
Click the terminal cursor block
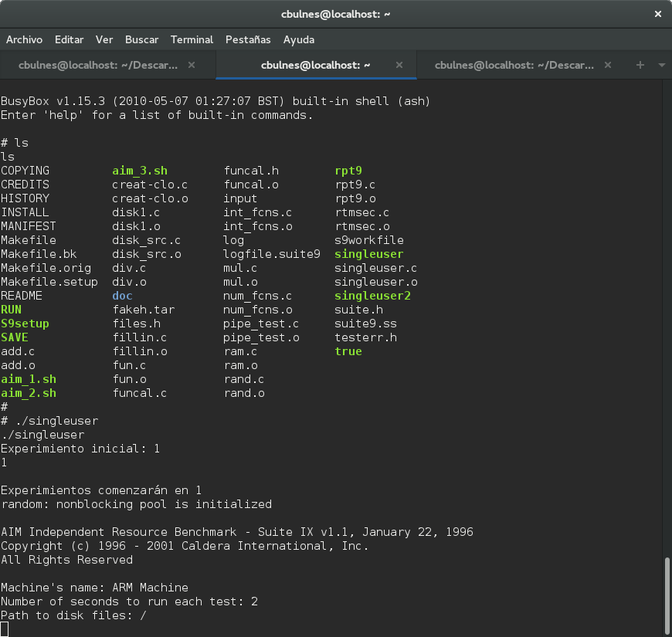pyautogui.click(x=5, y=629)
